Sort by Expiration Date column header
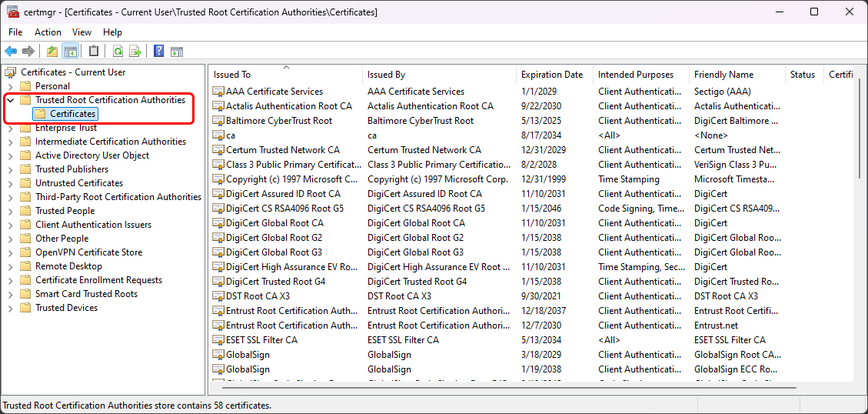This screenshot has width=868, height=414. [x=552, y=75]
